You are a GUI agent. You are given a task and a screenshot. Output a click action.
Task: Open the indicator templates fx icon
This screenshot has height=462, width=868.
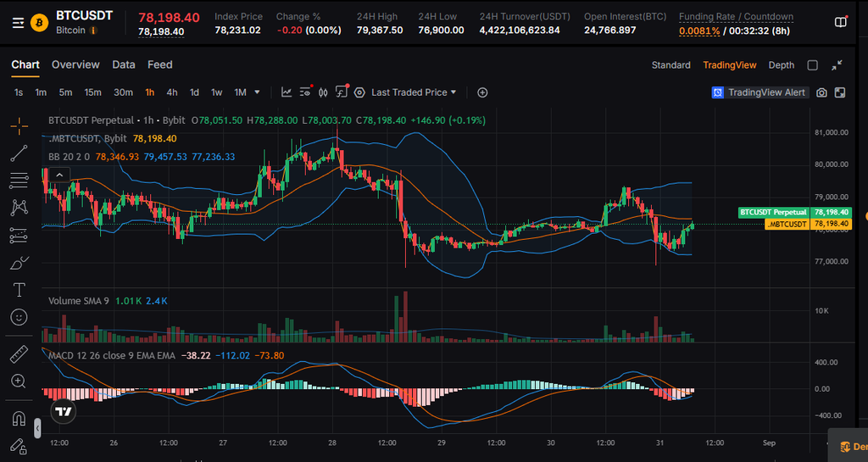coord(342,92)
